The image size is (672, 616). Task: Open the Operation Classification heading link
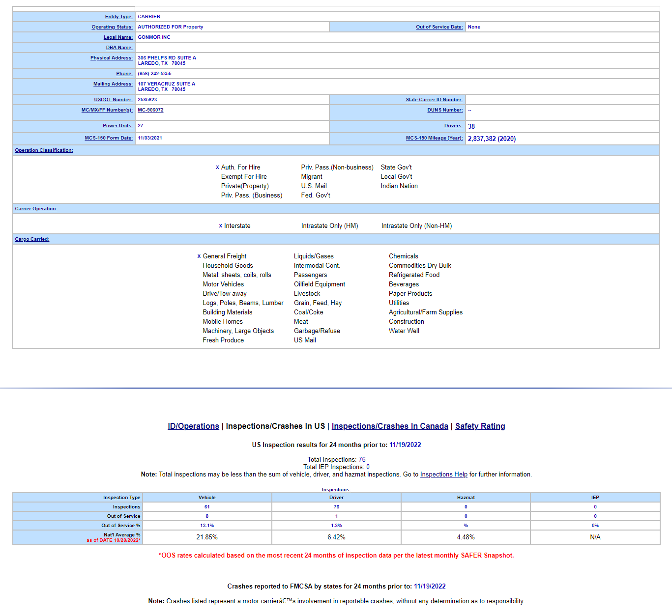[x=44, y=150]
